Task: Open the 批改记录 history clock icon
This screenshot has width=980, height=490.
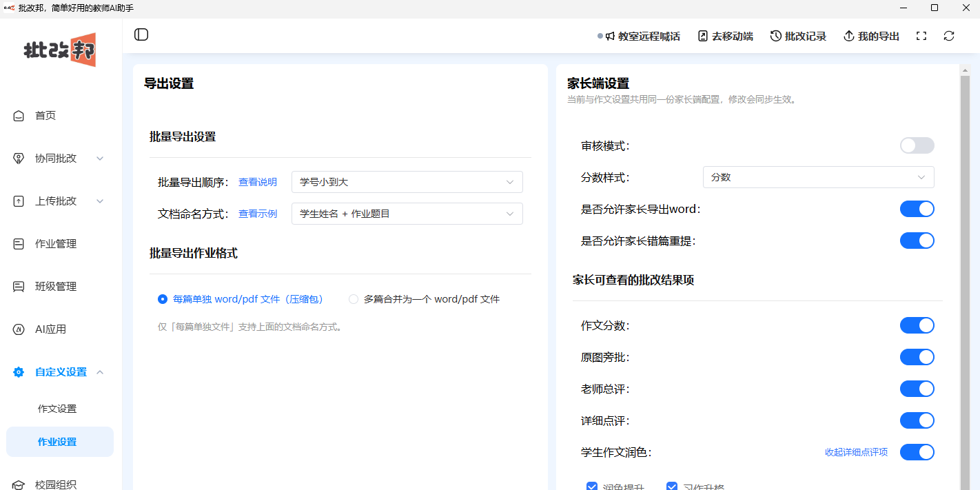Action: (776, 37)
